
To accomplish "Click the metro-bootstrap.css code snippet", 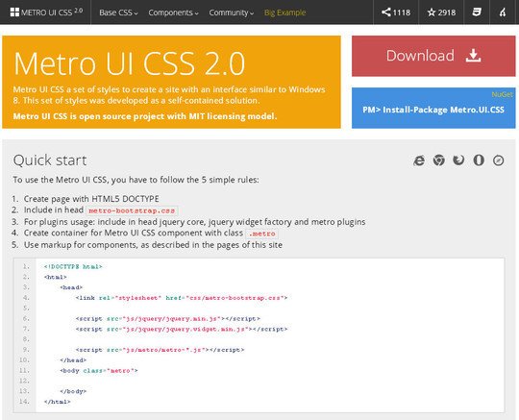I will coord(132,210).
